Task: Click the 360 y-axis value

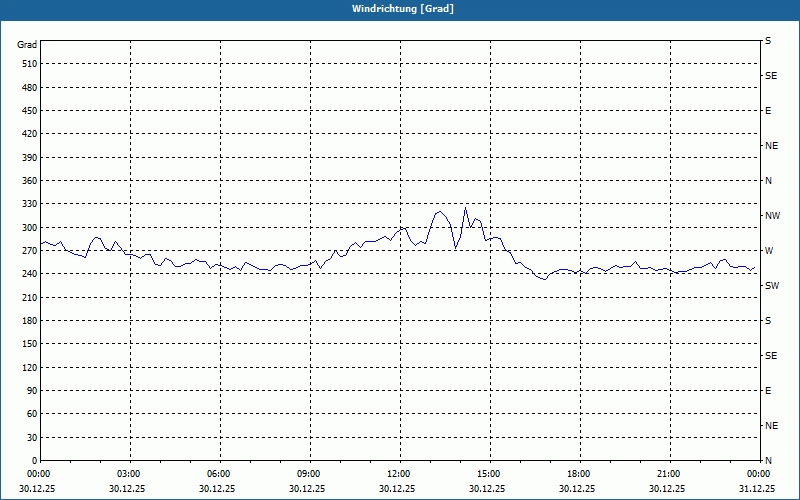Action: (30, 181)
